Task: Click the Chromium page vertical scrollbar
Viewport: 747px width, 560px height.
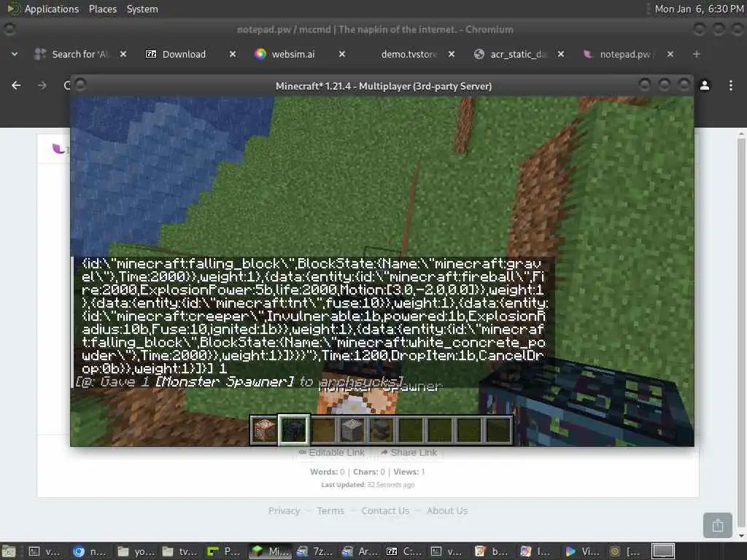Action: pos(741,333)
